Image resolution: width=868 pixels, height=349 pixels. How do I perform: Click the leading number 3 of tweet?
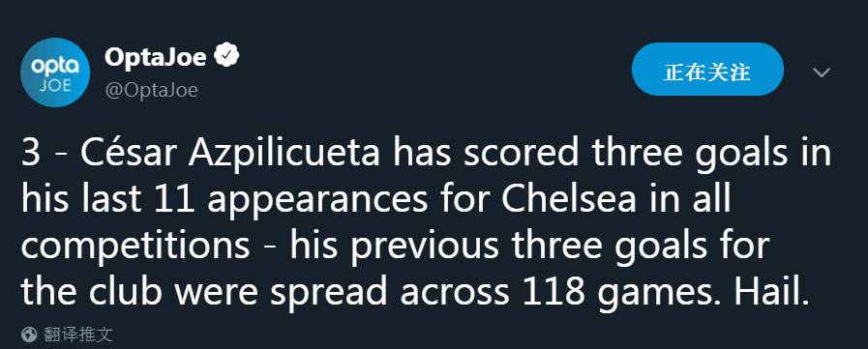31,155
